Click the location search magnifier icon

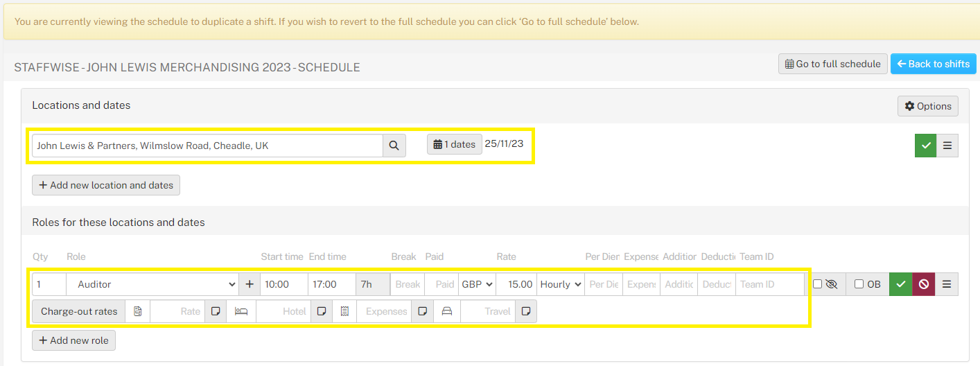(394, 146)
